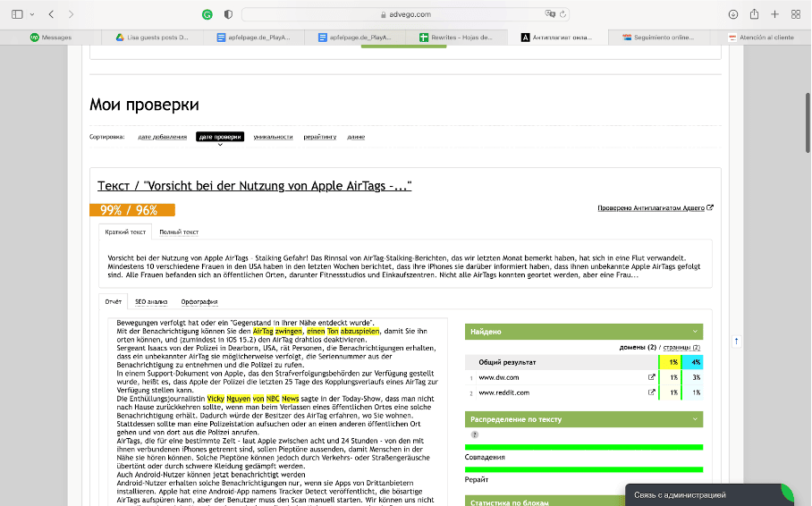Click highlighted phrase Vicky Nguyen von NBC News
This screenshot has width=812, height=506.
(x=253, y=399)
